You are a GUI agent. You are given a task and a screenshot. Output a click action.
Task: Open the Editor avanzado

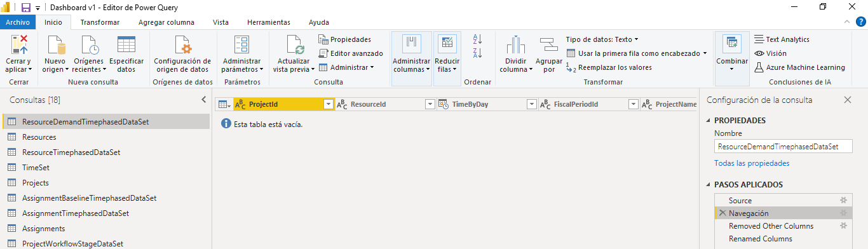(x=351, y=53)
